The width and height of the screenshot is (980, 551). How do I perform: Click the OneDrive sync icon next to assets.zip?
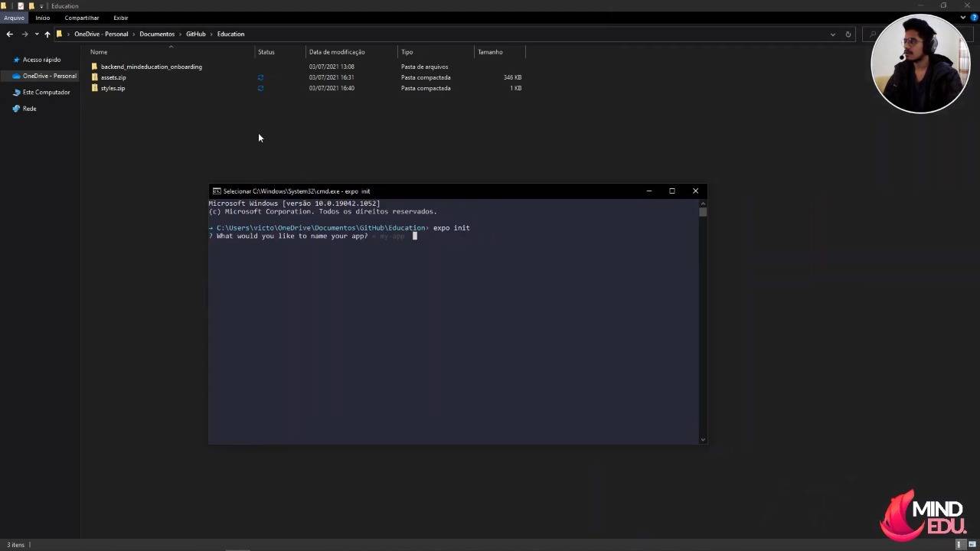[260, 77]
